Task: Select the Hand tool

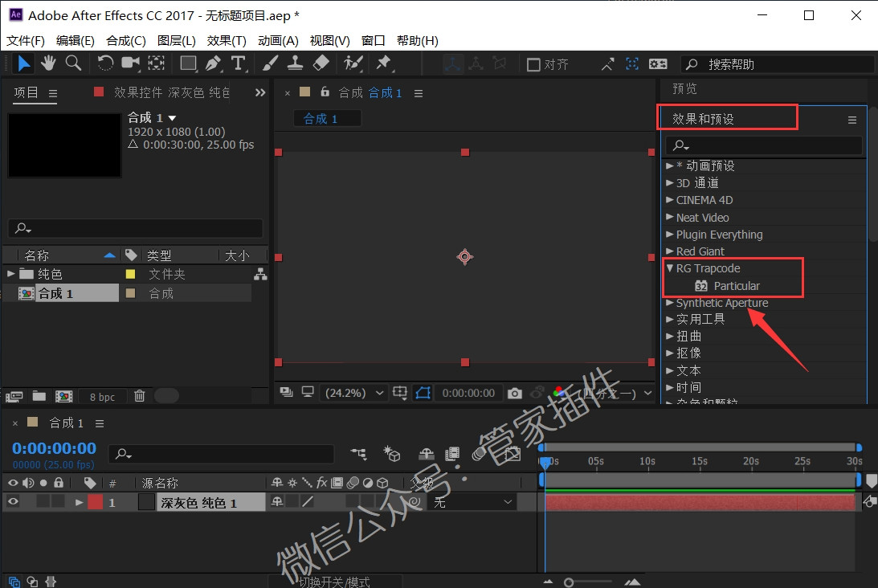Action: [x=48, y=63]
